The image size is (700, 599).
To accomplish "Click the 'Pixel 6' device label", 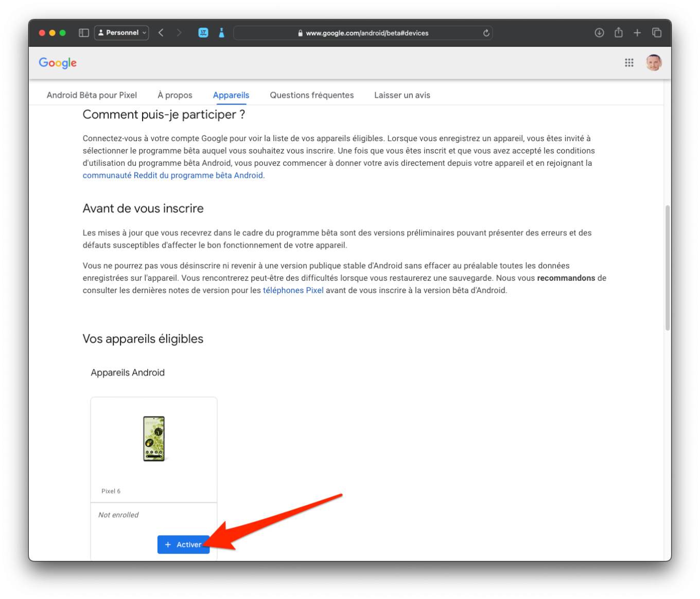I will pos(111,491).
